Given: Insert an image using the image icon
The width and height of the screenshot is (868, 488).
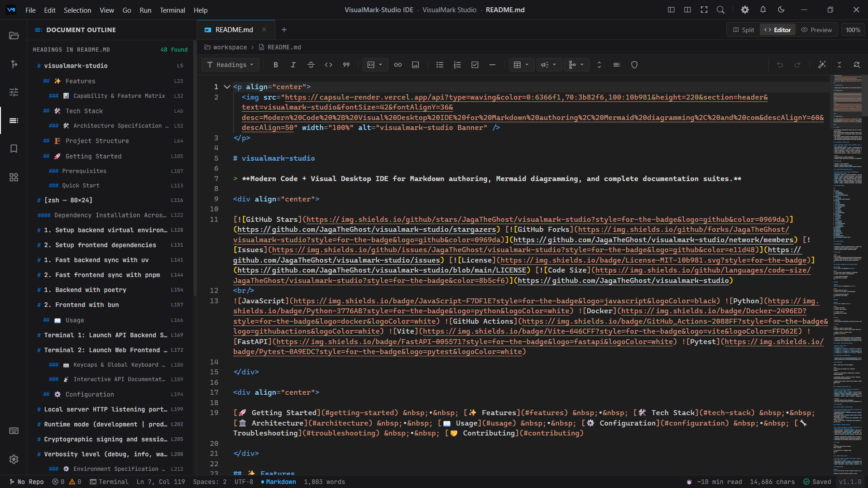Looking at the screenshot, I should pyautogui.click(x=415, y=65).
